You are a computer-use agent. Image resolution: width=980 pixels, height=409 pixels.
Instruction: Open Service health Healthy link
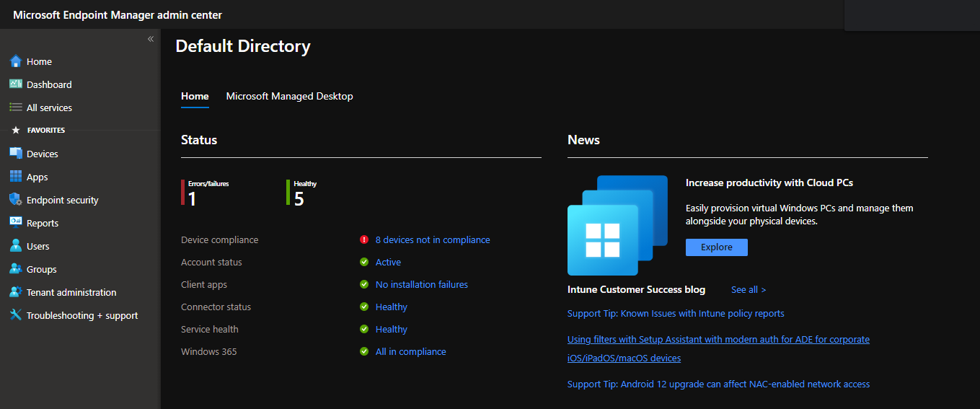tap(392, 329)
